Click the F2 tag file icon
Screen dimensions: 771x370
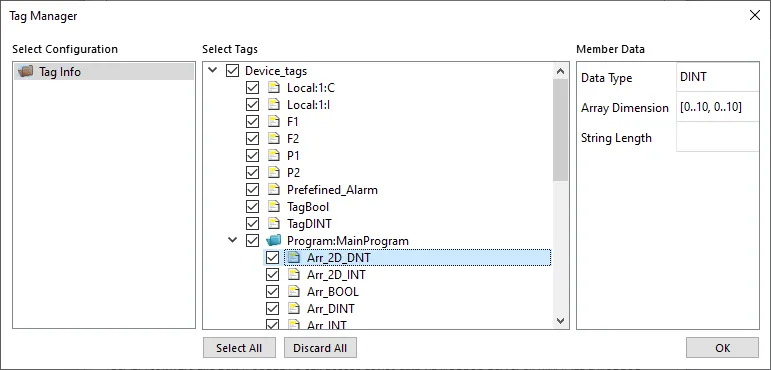pyautogui.click(x=273, y=139)
